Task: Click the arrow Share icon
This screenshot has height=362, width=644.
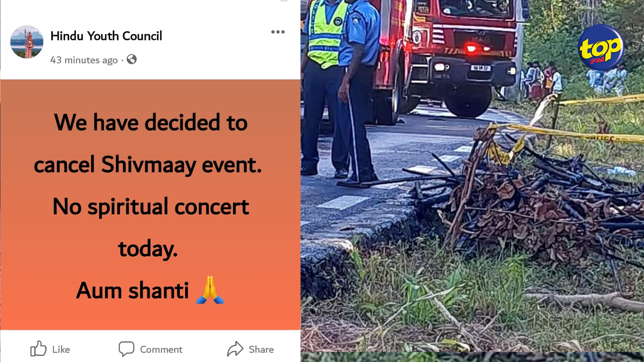Action: [235, 349]
